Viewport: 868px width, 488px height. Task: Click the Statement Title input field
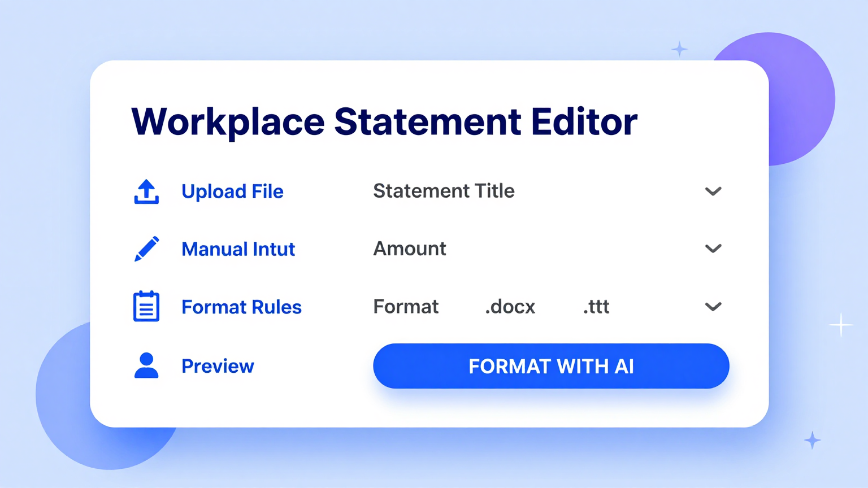click(x=444, y=191)
